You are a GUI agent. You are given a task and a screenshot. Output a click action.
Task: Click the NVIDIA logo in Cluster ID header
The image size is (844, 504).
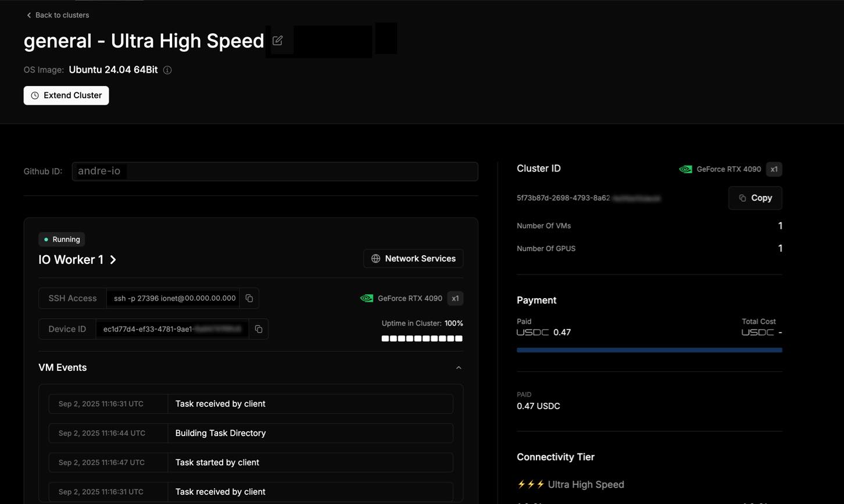(686, 169)
